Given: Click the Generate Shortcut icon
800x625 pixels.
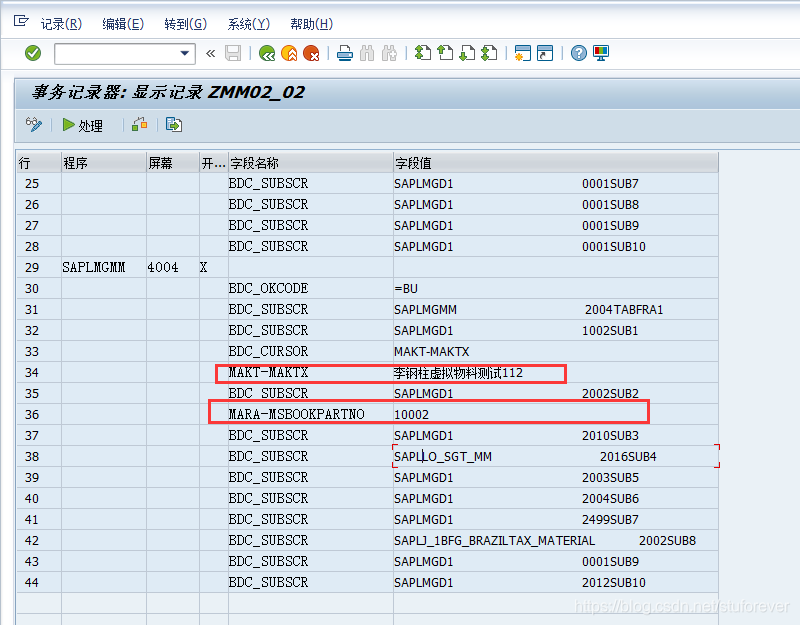Looking at the screenshot, I should [x=545, y=53].
